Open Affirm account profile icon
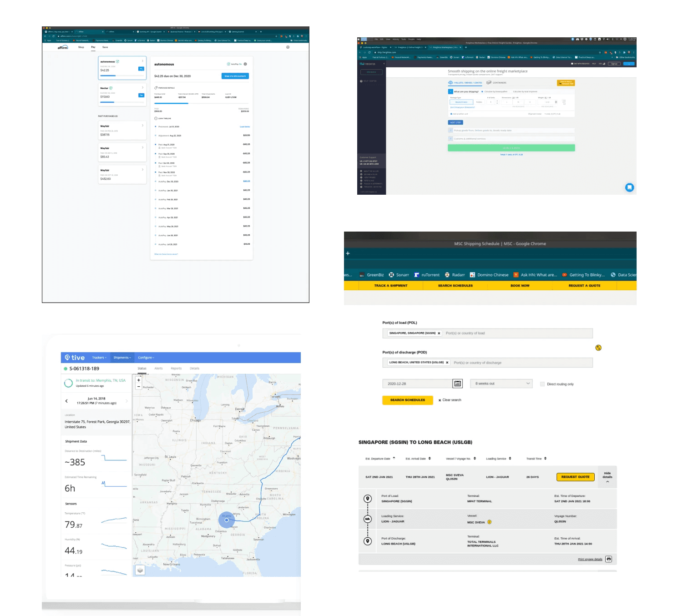This screenshot has width=688, height=616. (288, 47)
